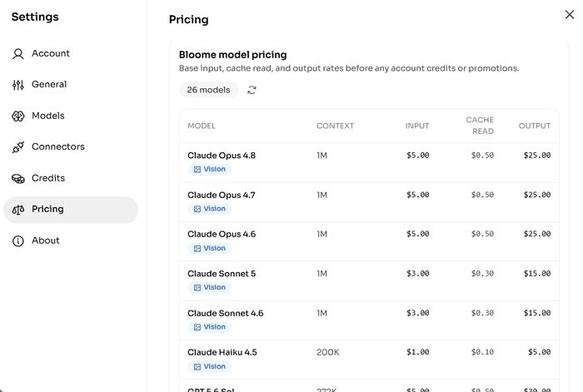Open the General settings section

[x=71, y=85]
